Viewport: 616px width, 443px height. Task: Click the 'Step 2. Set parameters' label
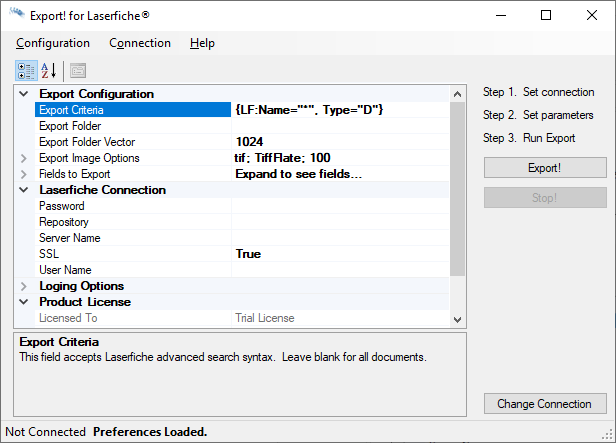click(538, 115)
